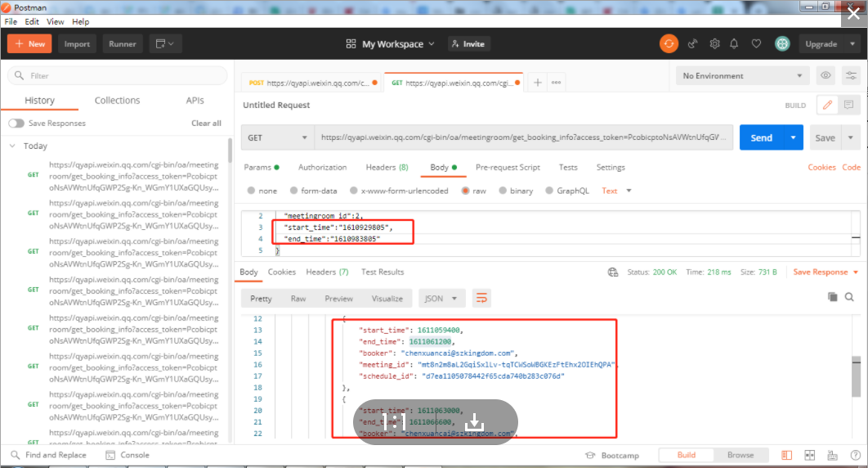This screenshot has width=868, height=468.
Task: Select the binary body radio button
Action: [x=503, y=191]
